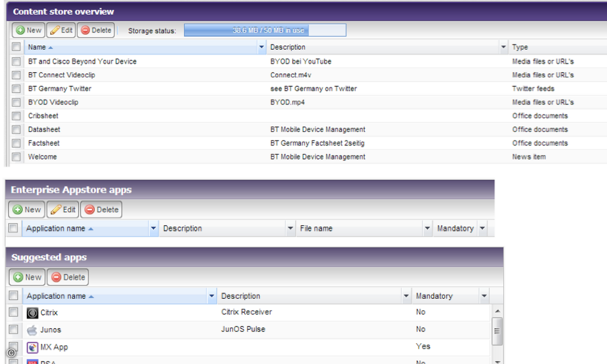Open Content store Description column menu arrow
This screenshot has height=364, width=607.
point(503,47)
